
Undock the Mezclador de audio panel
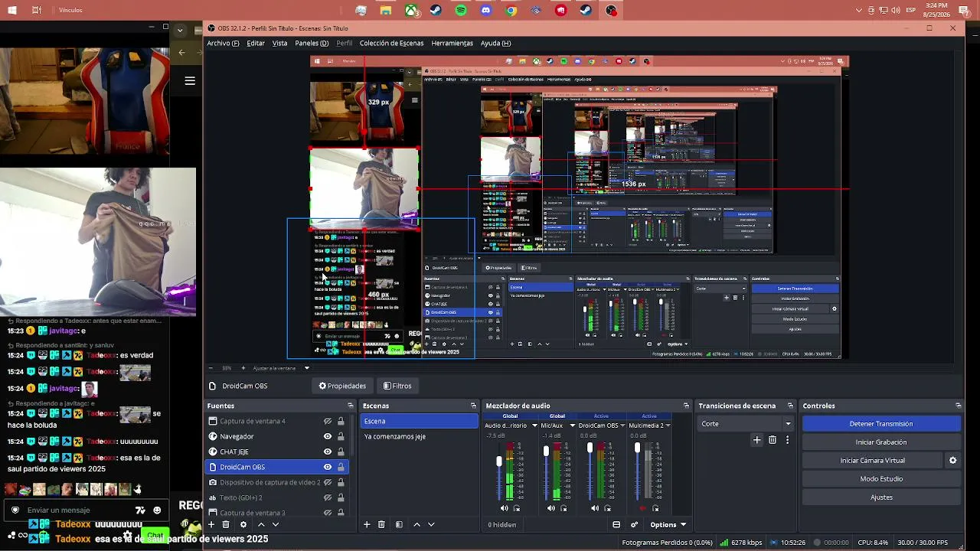[x=686, y=406]
